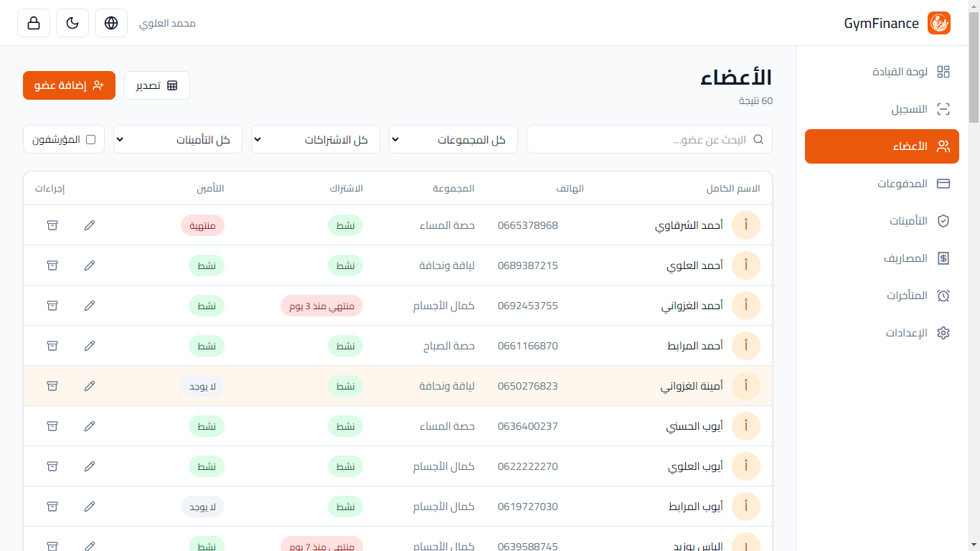980x551 pixels.
Task: Go to لوحة القيادة dashboard
Action: click(x=882, y=72)
